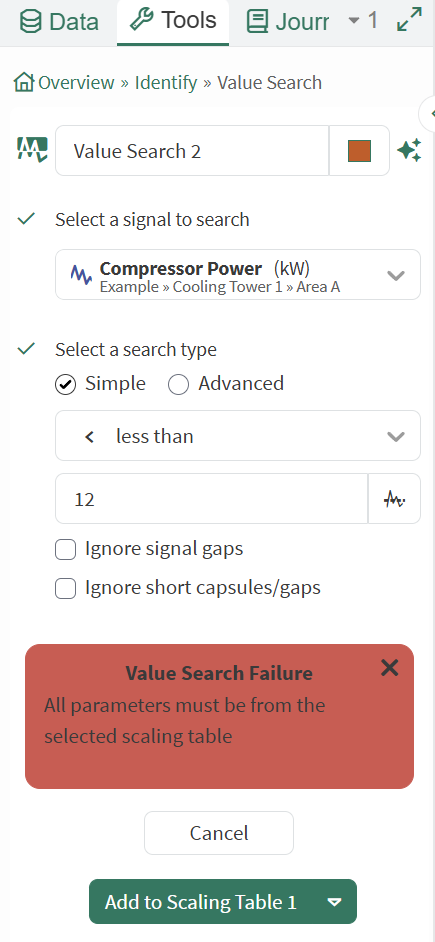Viewport: 435px width, 942px height.
Task: Enable Ignore short capsules/gaps checkbox
Action: [65, 588]
